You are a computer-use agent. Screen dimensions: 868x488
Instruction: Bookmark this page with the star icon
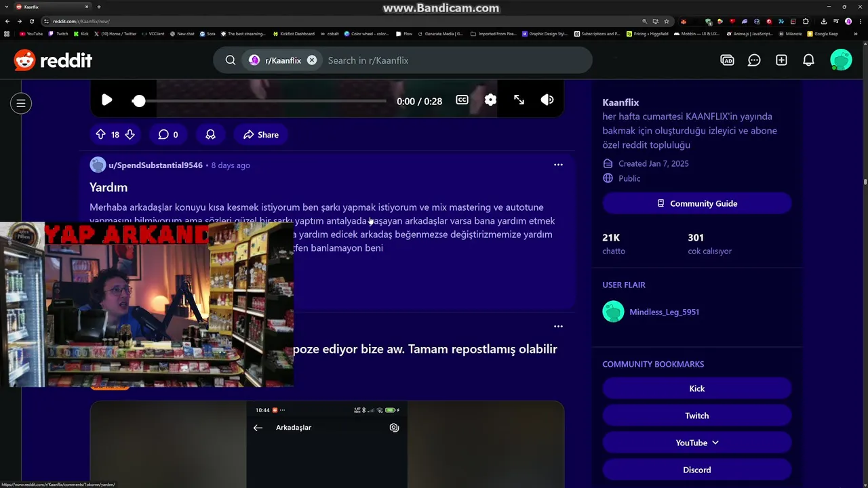coord(667,21)
